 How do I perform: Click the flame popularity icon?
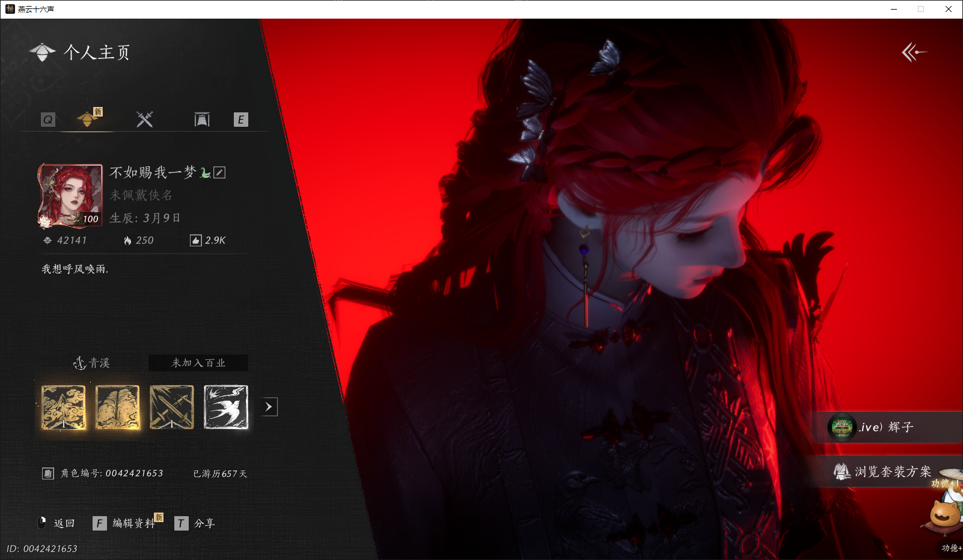point(127,240)
